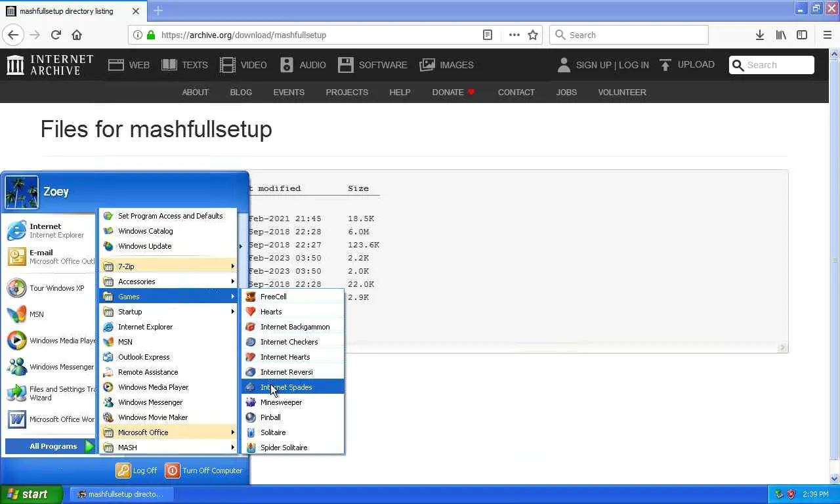Image resolution: width=840 pixels, height=504 pixels.
Task: Open pinned Internet Explorer in Start menu
Action: click(x=50, y=230)
